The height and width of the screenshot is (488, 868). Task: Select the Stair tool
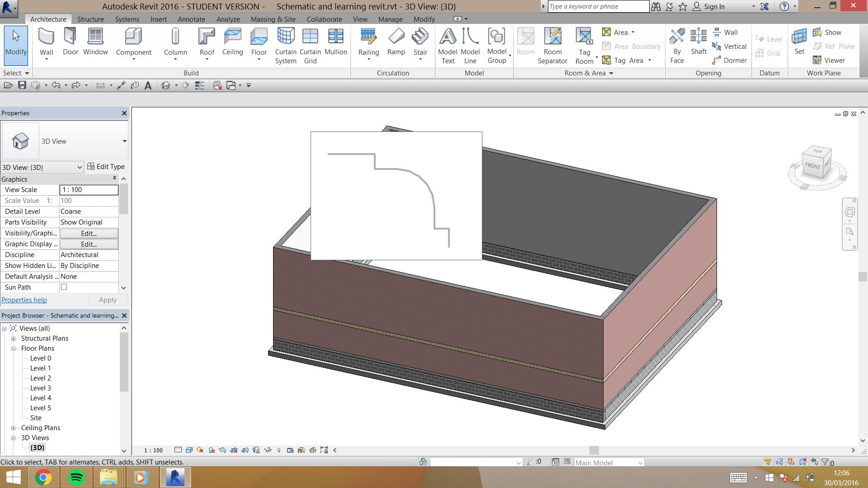[x=420, y=41]
